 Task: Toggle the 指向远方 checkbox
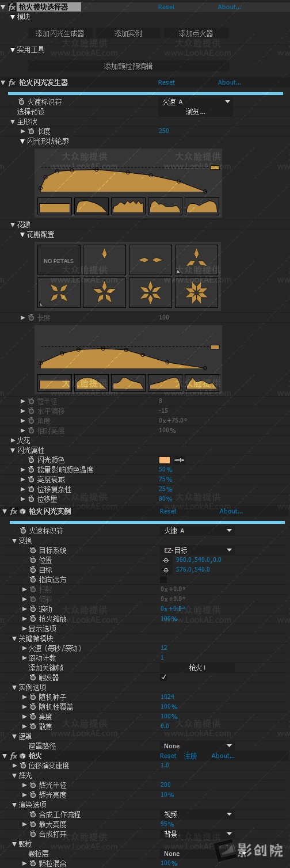point(164,580)
